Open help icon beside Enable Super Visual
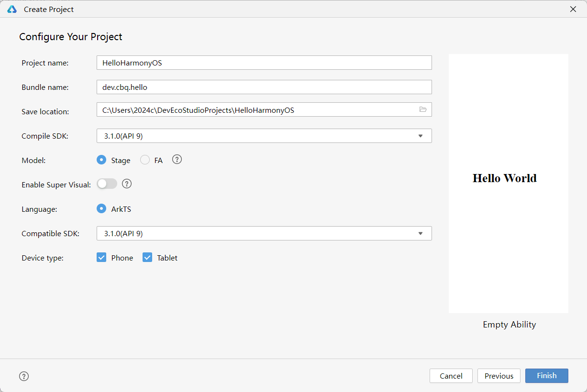 click(127, 184)
